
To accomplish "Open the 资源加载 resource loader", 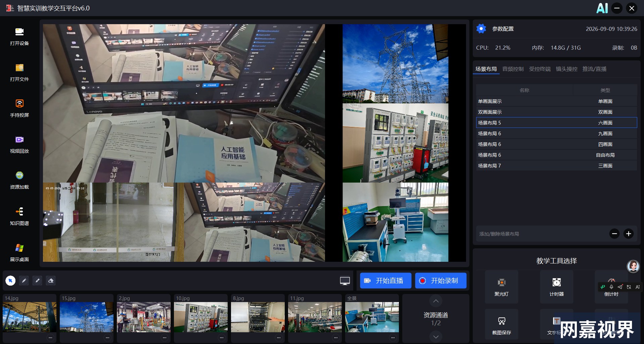I will 19,176.
